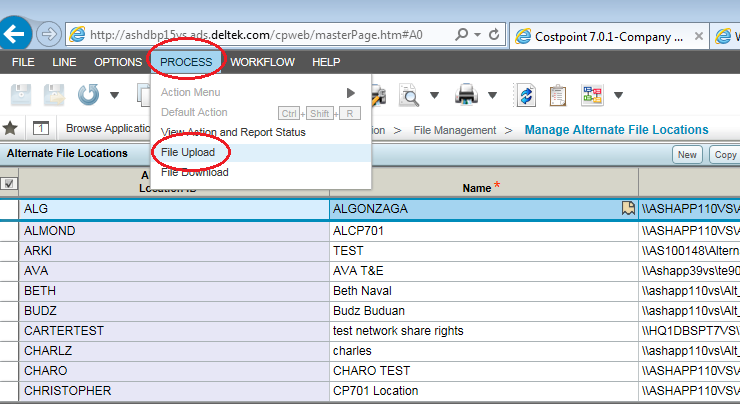Click the Print Preview magnifier page icon
Screen dimensions: 740x404
[408, 95]
